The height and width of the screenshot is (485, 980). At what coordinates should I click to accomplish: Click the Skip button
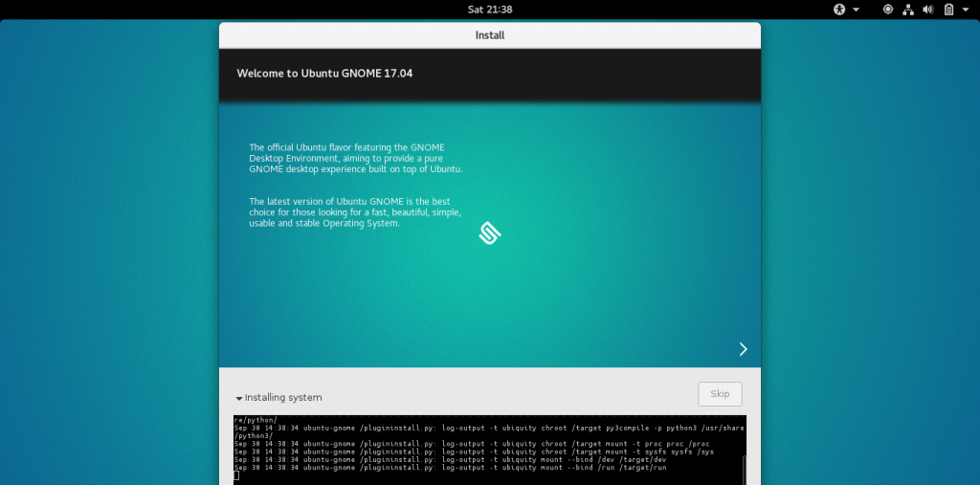[x=720, y=394]
